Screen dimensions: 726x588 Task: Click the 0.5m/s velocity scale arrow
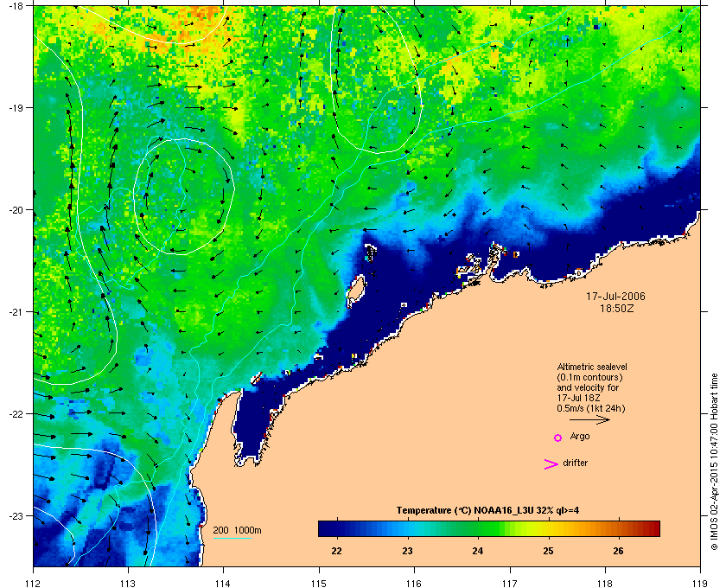(589, 420)
